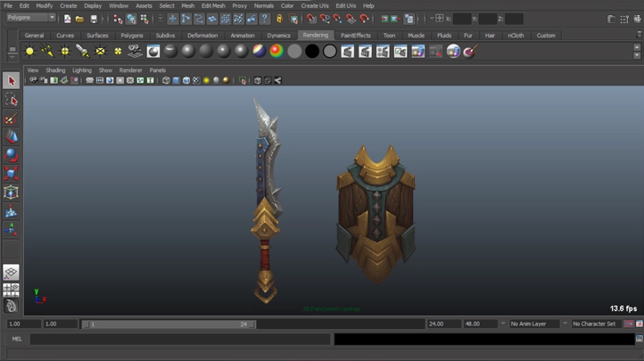Screen dimensions: 644x361
Task: Click the MEL command input field
Action: 180,339
